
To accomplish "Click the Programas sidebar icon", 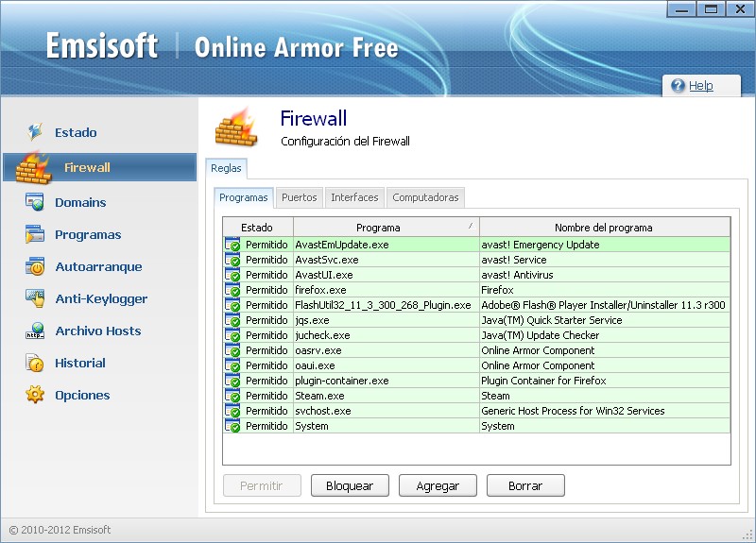I will coord(35,234).
